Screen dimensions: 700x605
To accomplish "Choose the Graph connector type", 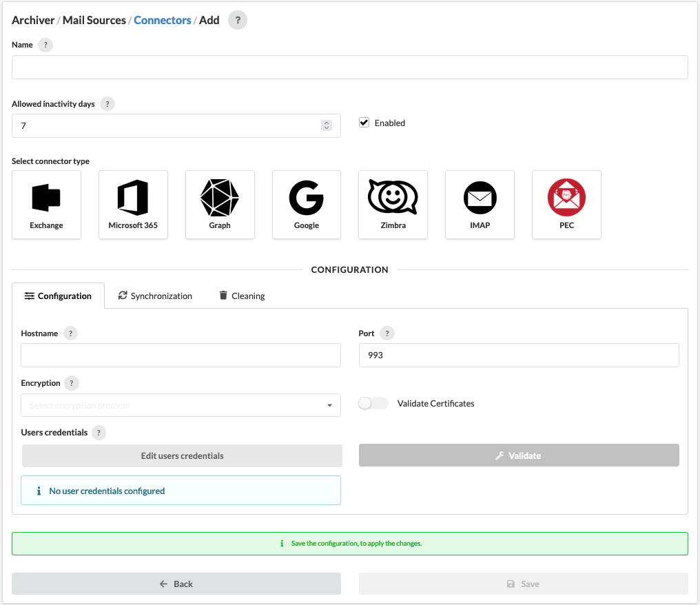I will tap(220, 205).
